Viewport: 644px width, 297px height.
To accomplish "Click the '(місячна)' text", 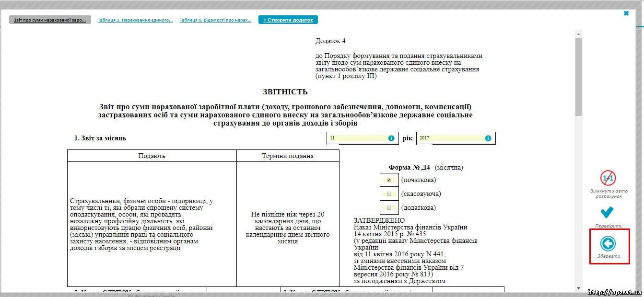I will click(x=449, y=168).
